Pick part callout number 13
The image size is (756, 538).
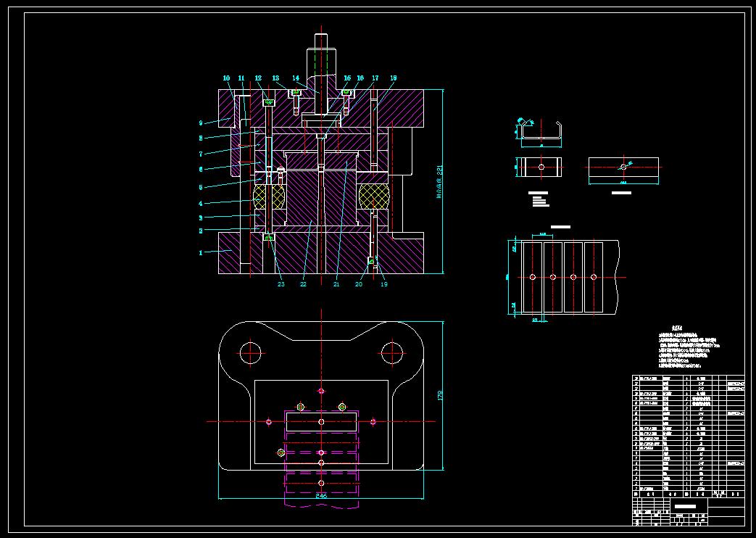[275, 78]
